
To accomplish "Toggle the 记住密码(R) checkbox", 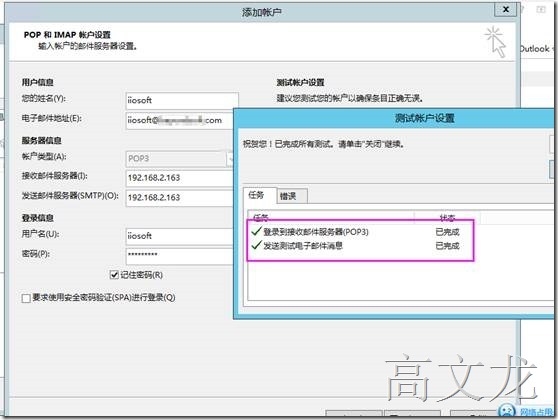I will [x=114, y=275].
